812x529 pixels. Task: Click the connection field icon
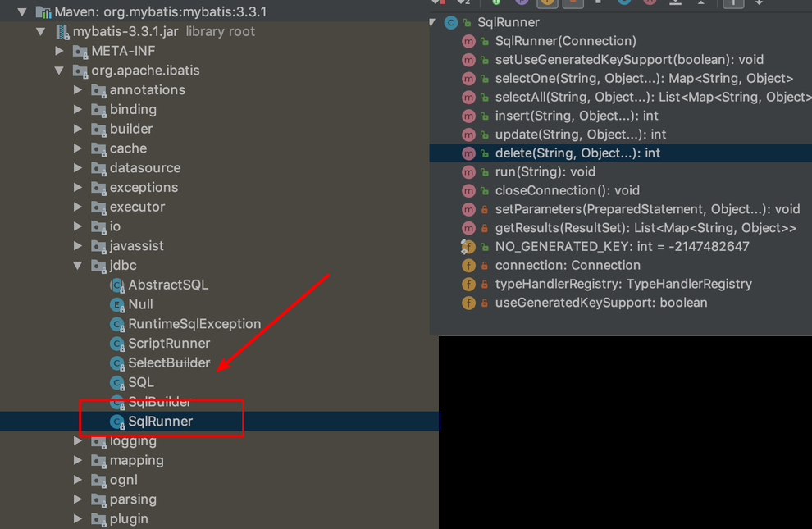point(468,266)
